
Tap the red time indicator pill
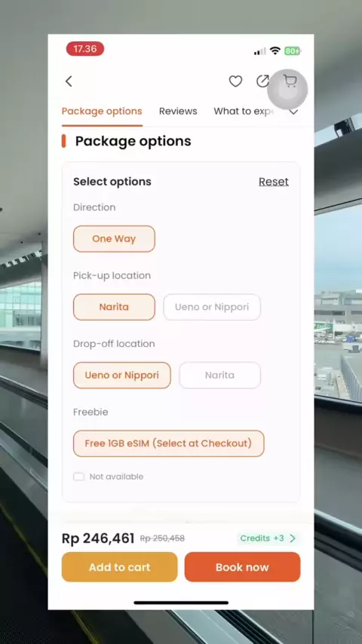pyautogui.click(x=85, y=49)
